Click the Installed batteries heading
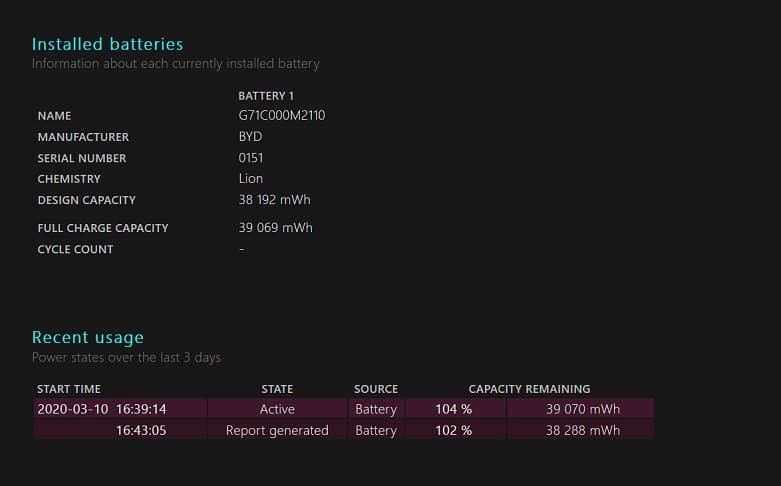 pyautogui.click(x=107, y=44)
